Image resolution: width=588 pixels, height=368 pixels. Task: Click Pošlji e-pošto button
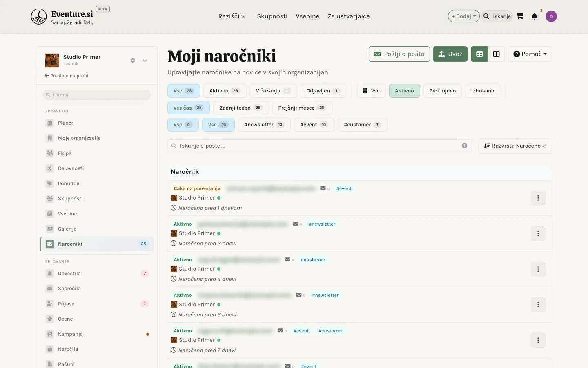pyautogui.click(x=399, y=54)
